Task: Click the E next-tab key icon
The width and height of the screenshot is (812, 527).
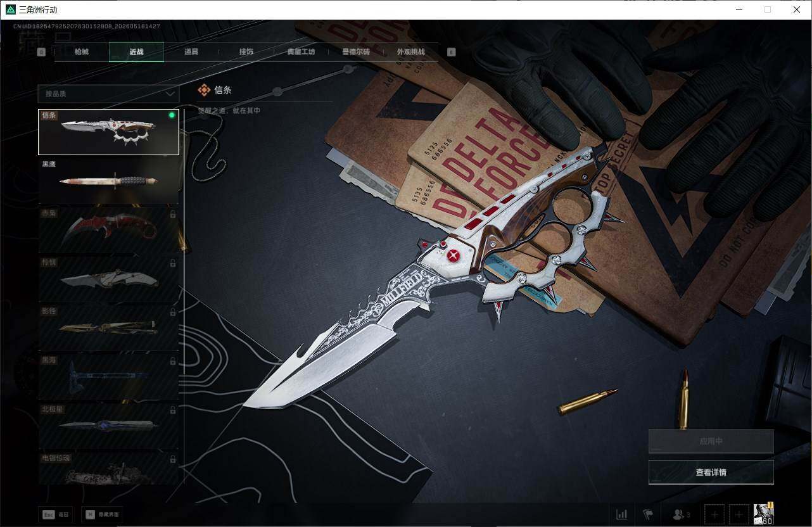Action: click(452, 53)
